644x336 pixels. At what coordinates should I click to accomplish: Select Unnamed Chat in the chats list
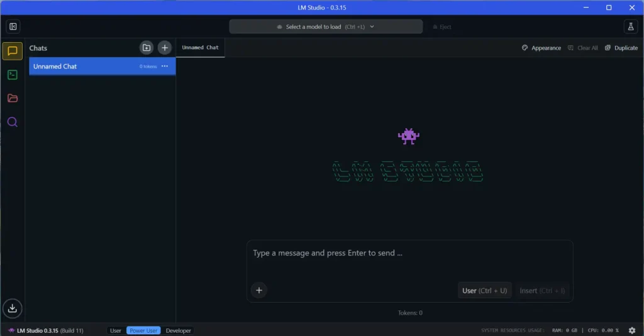pos(103,66)
